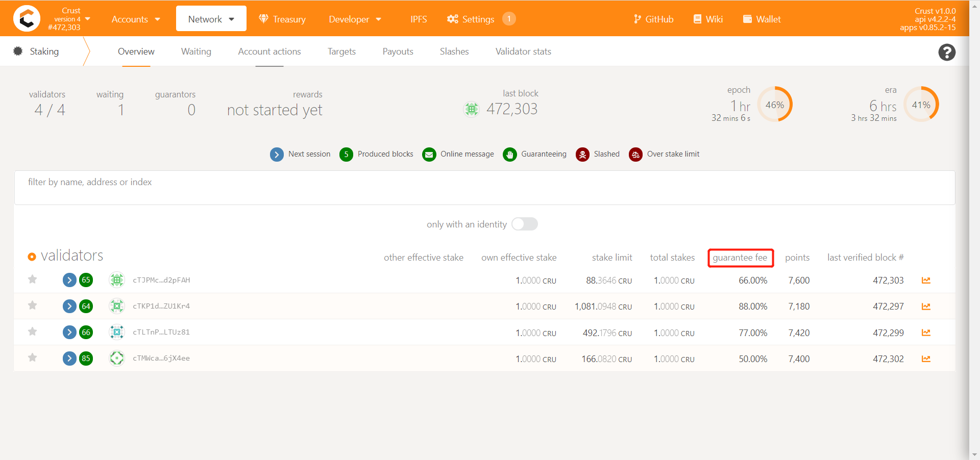
Task: Favorite validator cTKP1d...ZU1Kr4 with star
Action: tap(33, 305)
